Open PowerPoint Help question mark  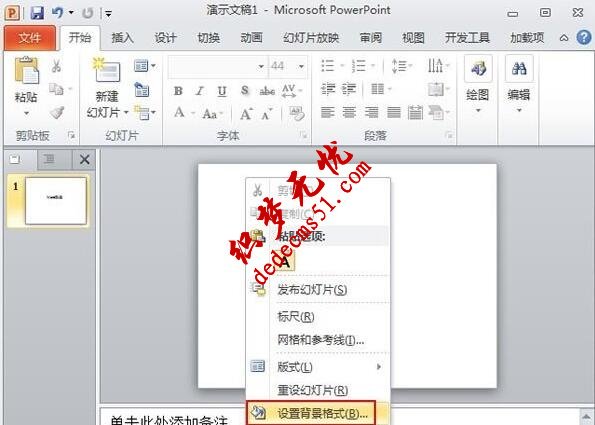pyautogui.click(x=584, y=38)
